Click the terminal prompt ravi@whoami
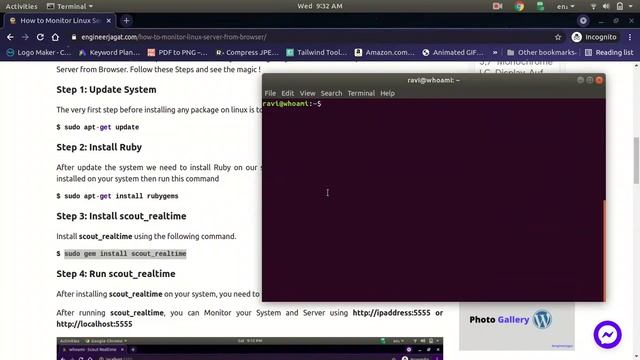The image size is (640, 360). tap(291, 104)
